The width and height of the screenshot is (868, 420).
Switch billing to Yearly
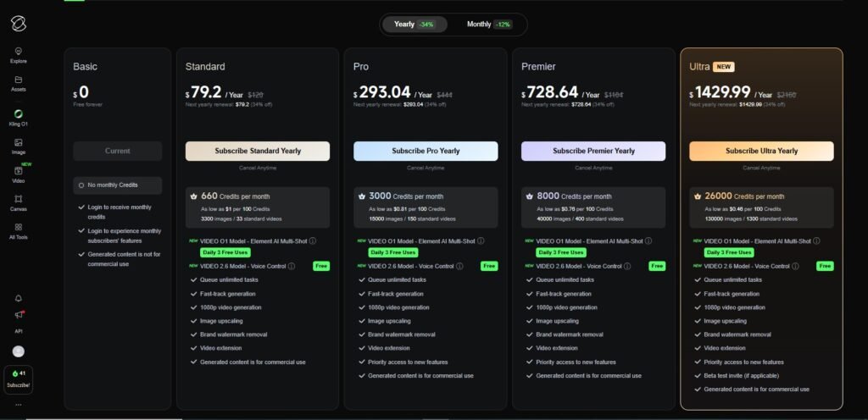415,24
